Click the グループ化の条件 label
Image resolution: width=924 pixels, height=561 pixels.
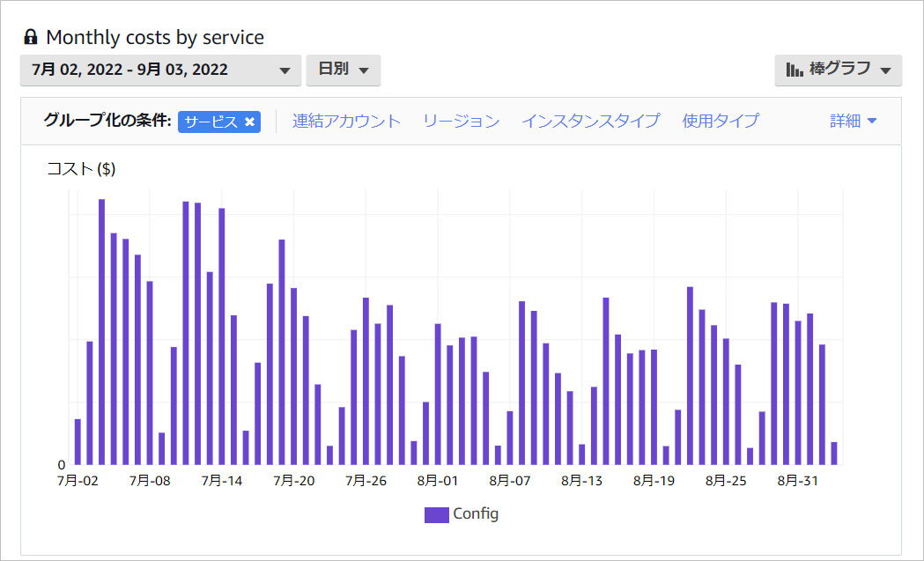point(107,121)
